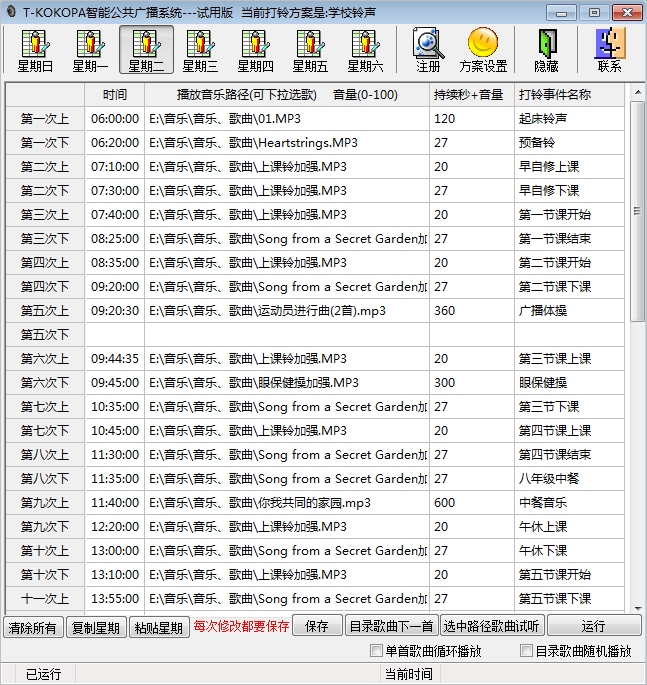Click the 保存 button
The height and width of the screenshot is (685, 647).
click(x=317, y=626)
